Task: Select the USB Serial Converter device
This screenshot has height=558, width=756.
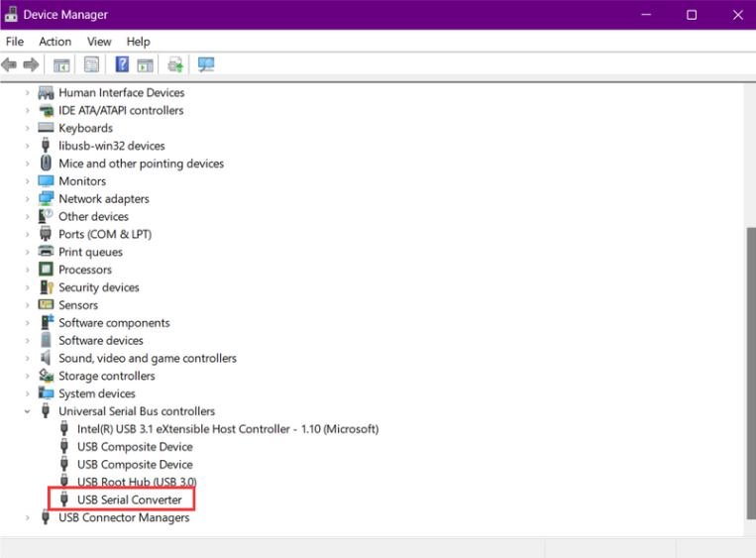Action: click(x=129, y=500)
